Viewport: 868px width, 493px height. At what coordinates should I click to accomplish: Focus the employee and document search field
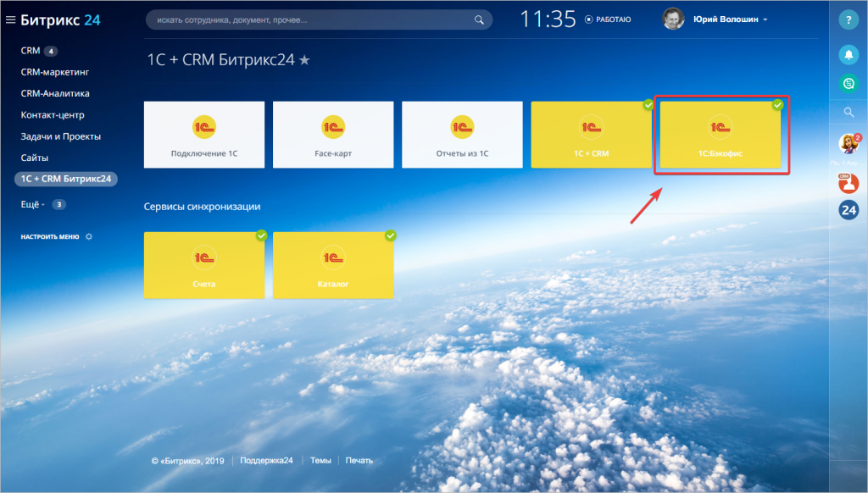(x=319, y=20)
